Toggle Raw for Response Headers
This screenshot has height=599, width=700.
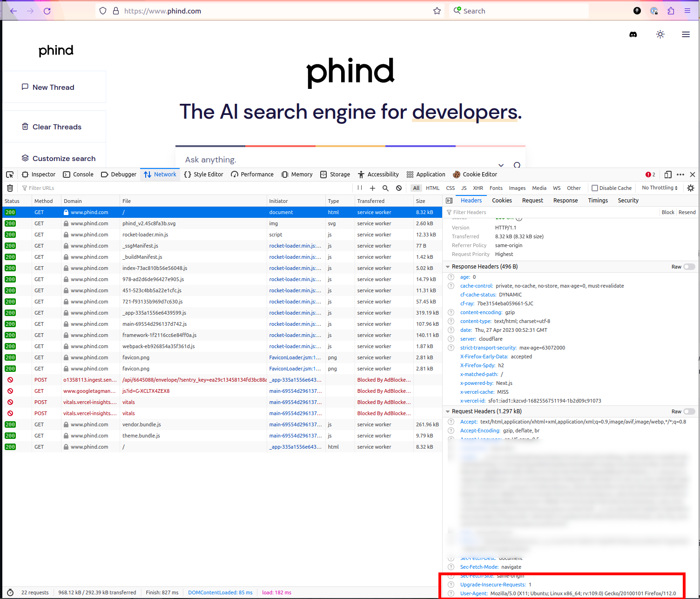(689, 267)
